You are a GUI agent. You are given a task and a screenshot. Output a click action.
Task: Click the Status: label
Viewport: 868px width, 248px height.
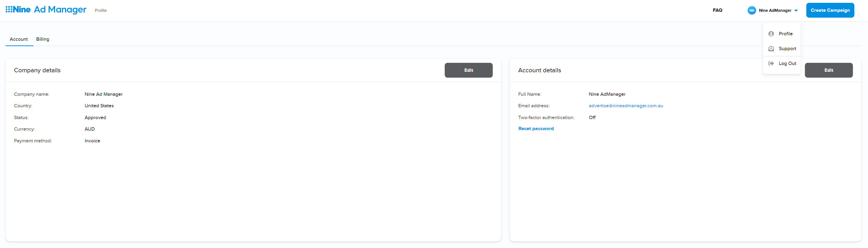click(21, 117)
